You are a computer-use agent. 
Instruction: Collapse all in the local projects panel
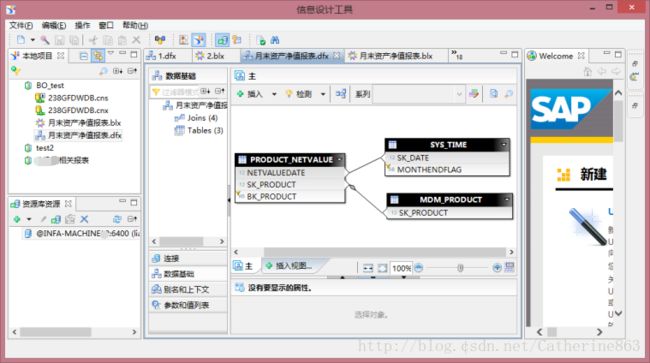[x=83, y=56]
